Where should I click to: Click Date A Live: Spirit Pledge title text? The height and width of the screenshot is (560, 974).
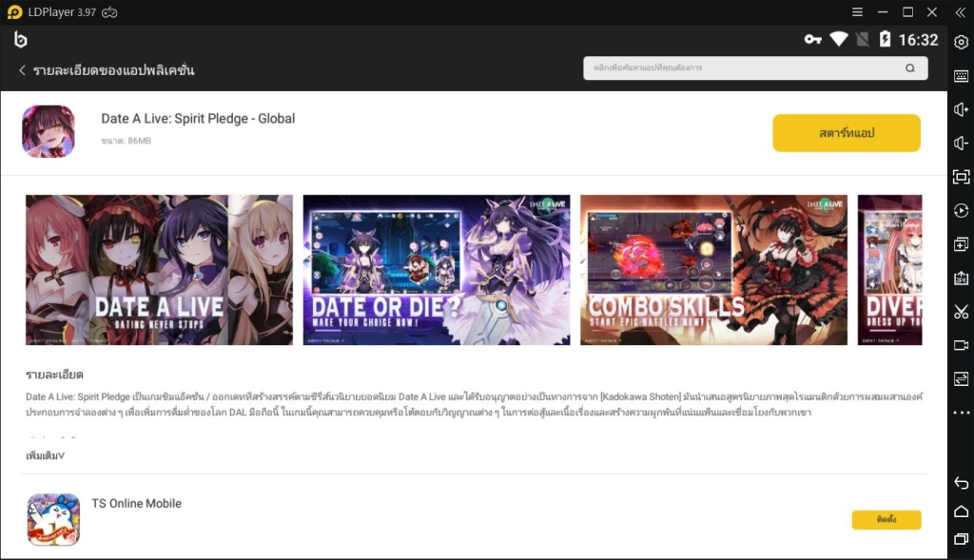[x=198, y=119]
